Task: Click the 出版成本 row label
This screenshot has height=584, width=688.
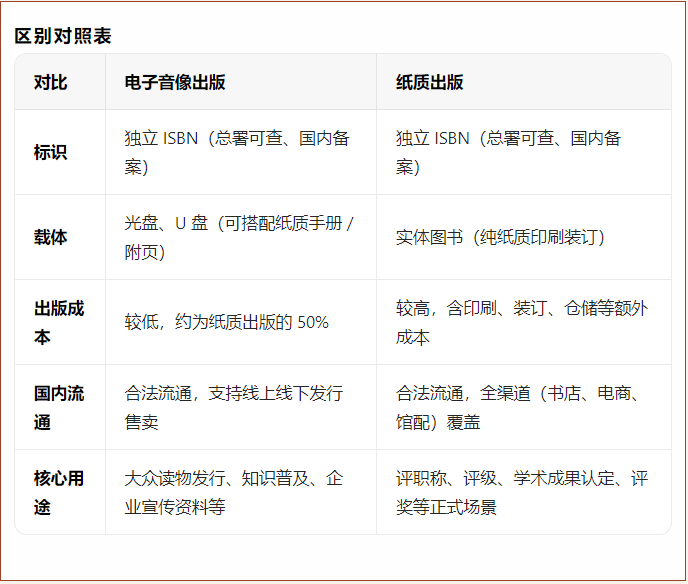Action: (x=59, y=322)
